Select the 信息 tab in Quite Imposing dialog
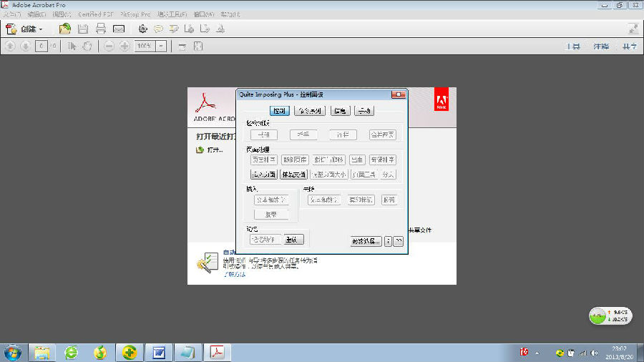 (340, 111)
